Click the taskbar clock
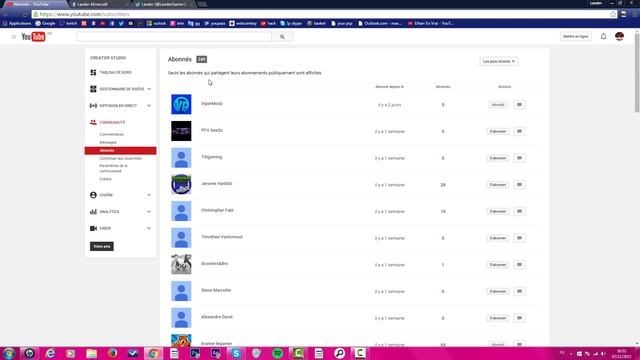The width and height of the screenshot is (640, 360). (x=621, y=353)
